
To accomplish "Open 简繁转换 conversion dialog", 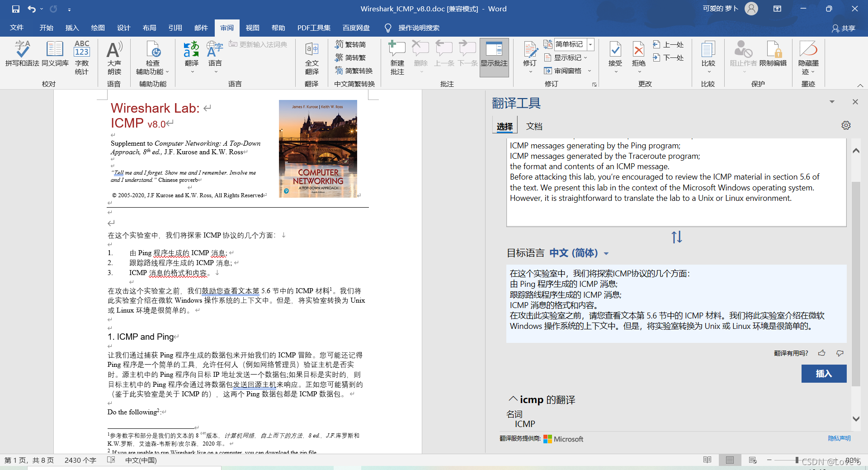I will tap(354, 71).
